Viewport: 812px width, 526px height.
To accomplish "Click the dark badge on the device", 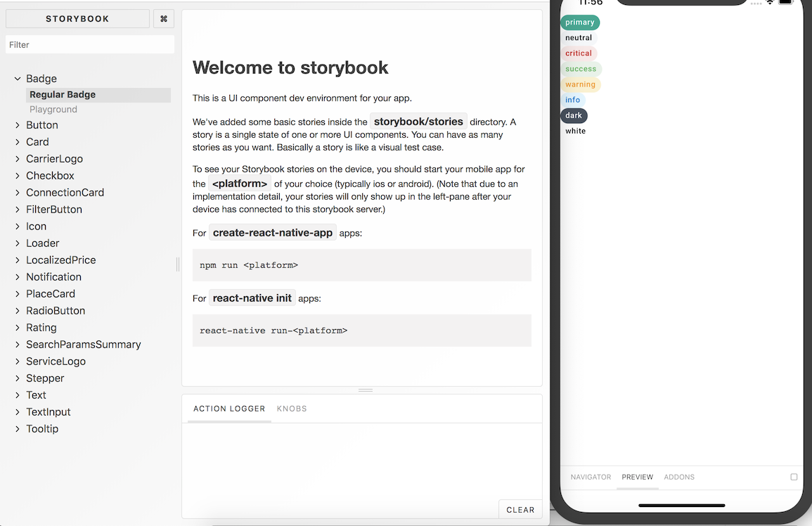I will tap(574, 115).
